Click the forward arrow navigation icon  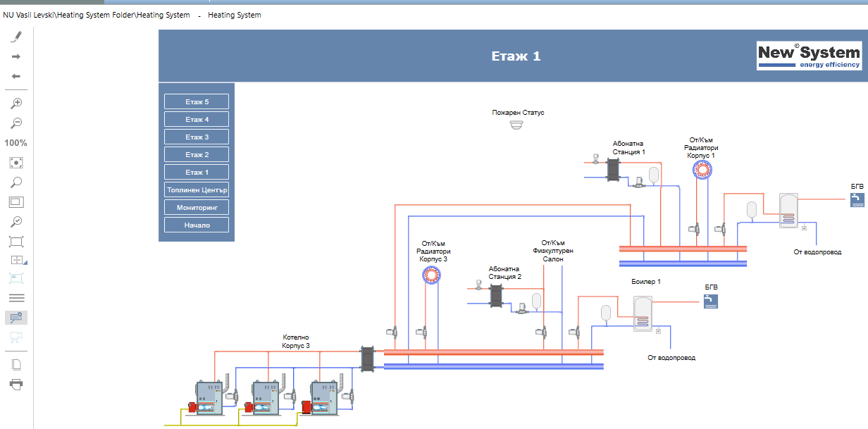pyautogui.click(x=16, y=56)
